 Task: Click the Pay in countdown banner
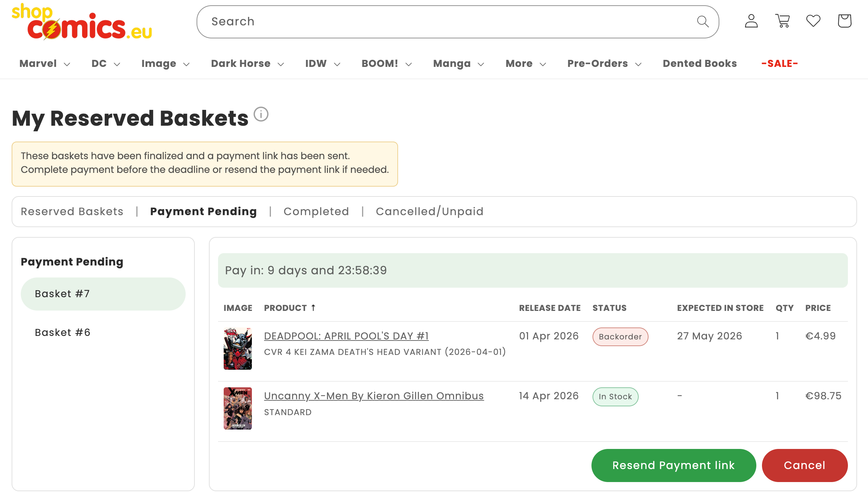pos(533,270)
